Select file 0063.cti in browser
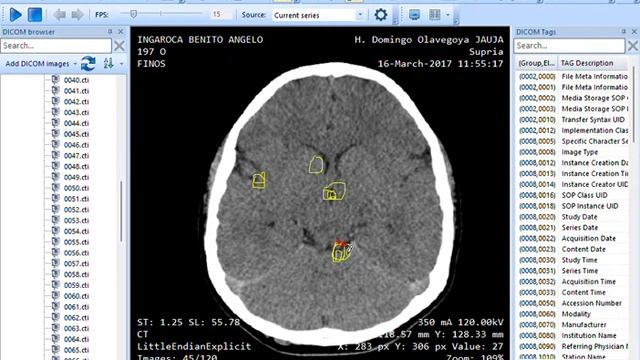Viewport: 640px width, 360px height. (x=76, y=329)
